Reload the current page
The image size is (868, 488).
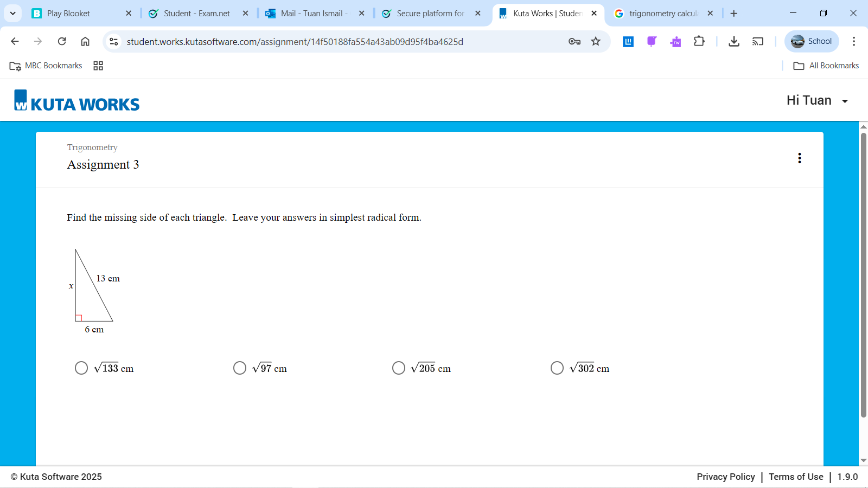(62, 41)
